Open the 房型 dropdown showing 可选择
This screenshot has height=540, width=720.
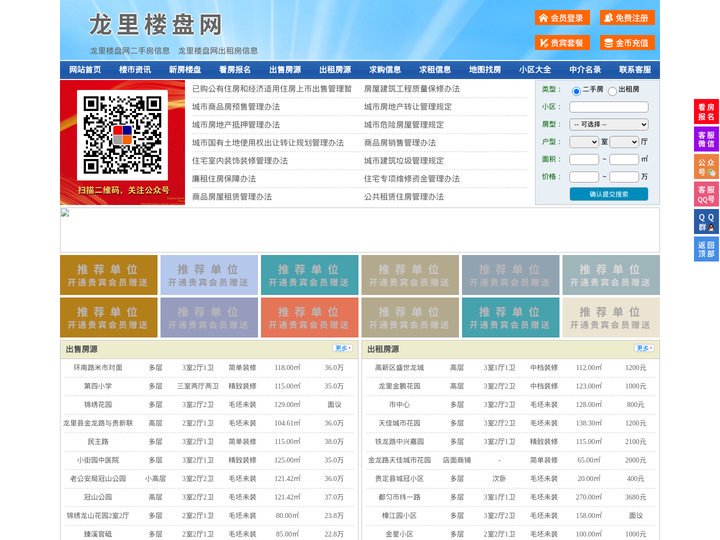[609, 124]
